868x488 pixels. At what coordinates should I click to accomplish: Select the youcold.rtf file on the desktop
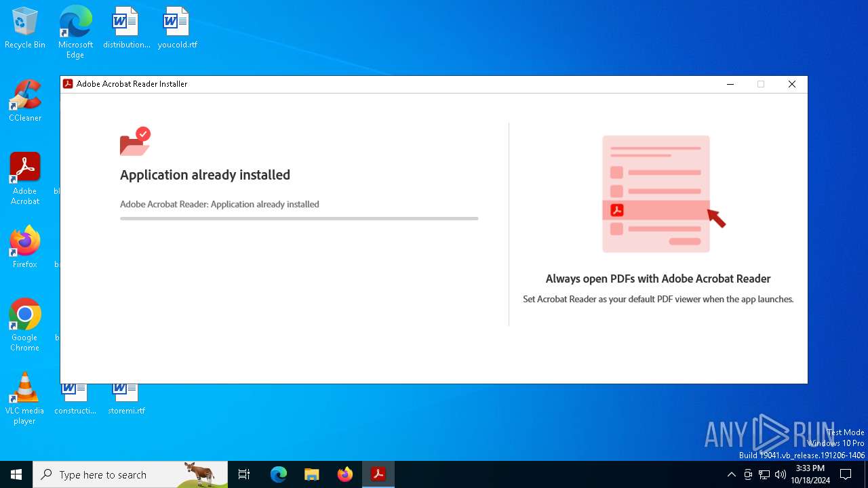[x=177, y=28]
